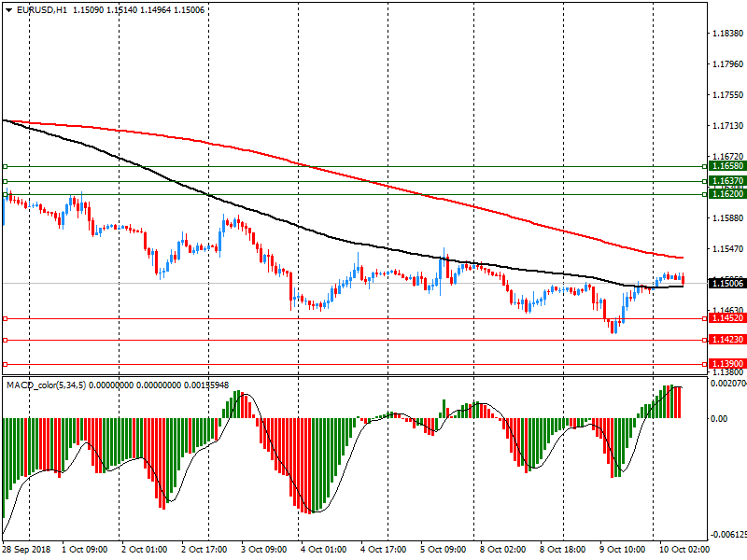747x560 pixels.
Task: Select the red 1.14230 level tag
Action: [x=726, y=341]
